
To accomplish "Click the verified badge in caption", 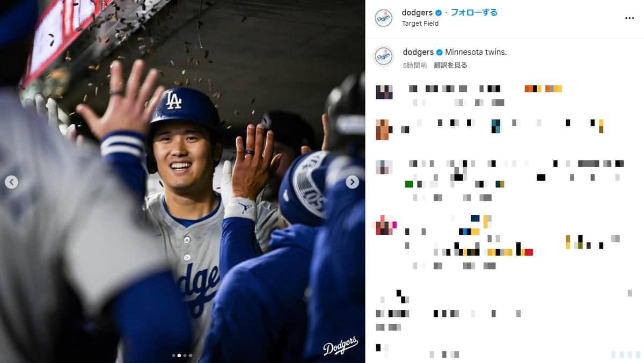I will point(439,52).
